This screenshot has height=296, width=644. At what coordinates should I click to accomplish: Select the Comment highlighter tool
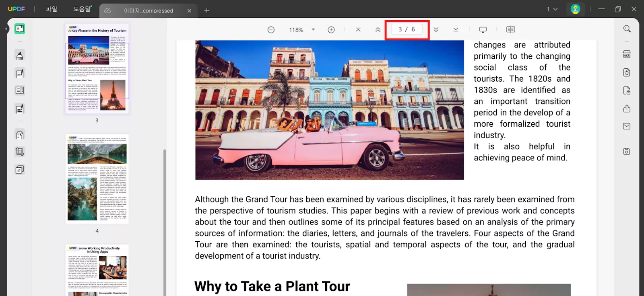[x=20, y=55]
